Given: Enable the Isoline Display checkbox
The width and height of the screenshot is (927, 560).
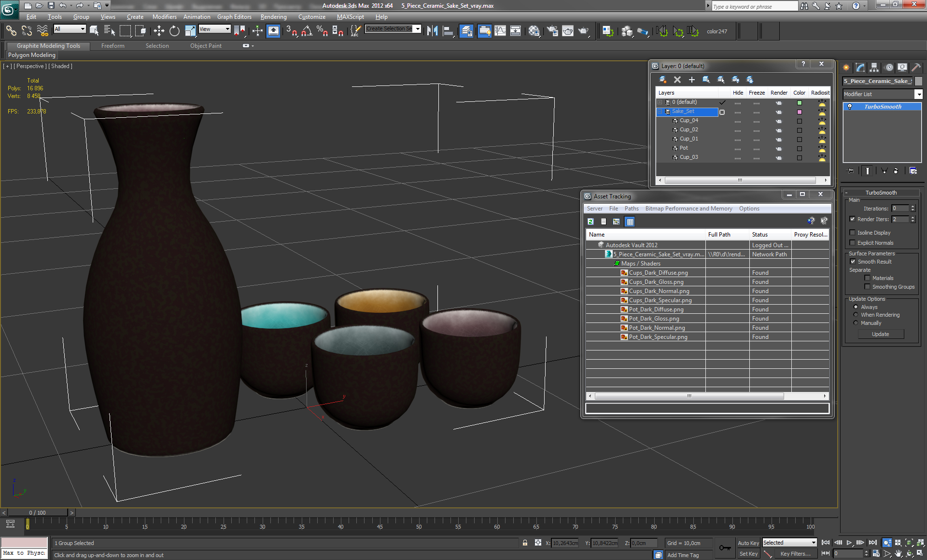Looking at the screenshot, I should (853, 233).
